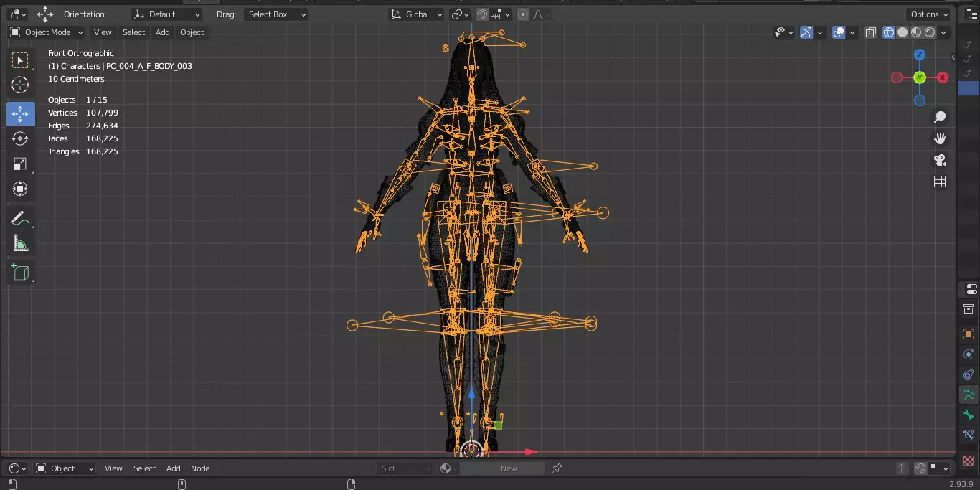Image resolution: width=980 pixels, height=490 pixels.
Task: Expand the sidebar with small arrow
Action: pyautogui.click(x=953, y=57)
